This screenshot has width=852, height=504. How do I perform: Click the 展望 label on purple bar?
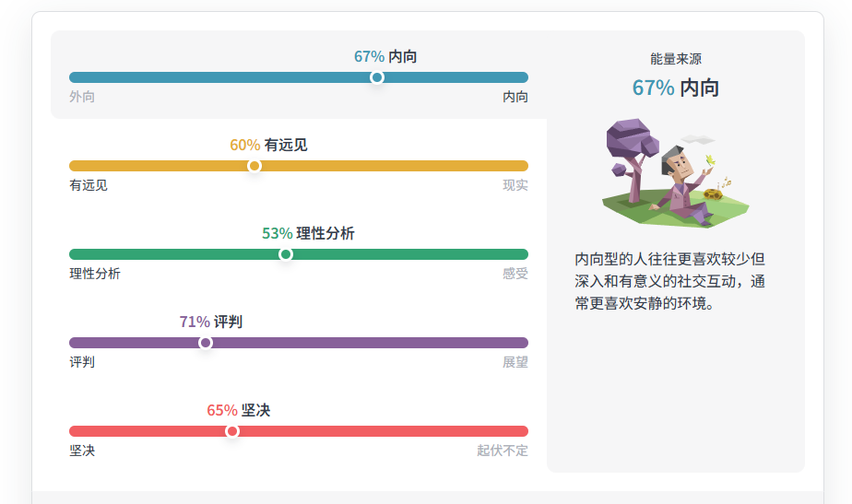pos(515,362)
